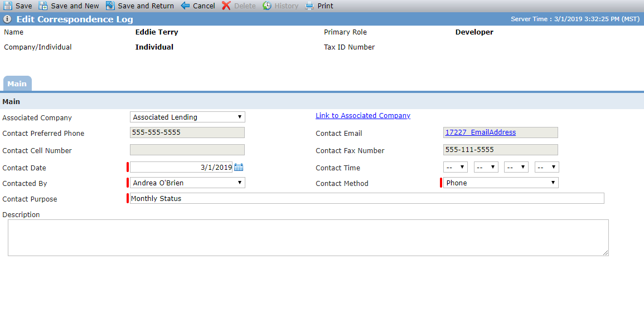Image resolution: width=644 pixels, height=314 pixels.
Task: Click the Save and New icon
Action: tap(43, 6)
